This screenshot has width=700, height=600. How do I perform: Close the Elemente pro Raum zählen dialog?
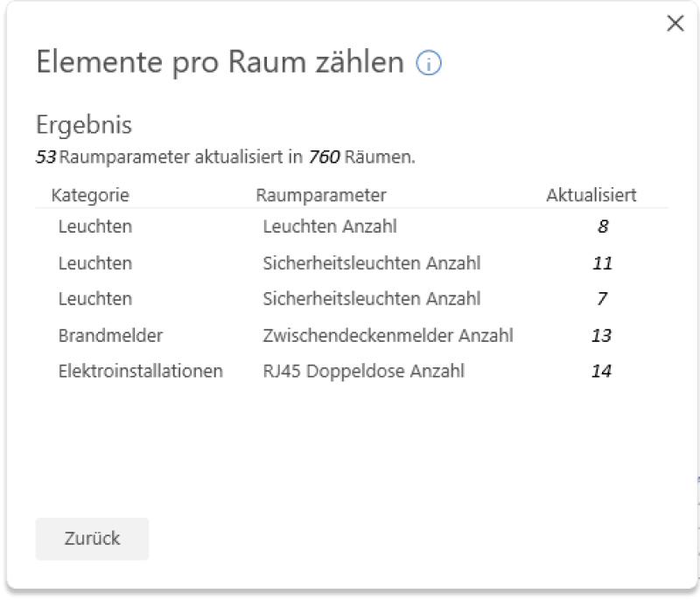point(675,24)
